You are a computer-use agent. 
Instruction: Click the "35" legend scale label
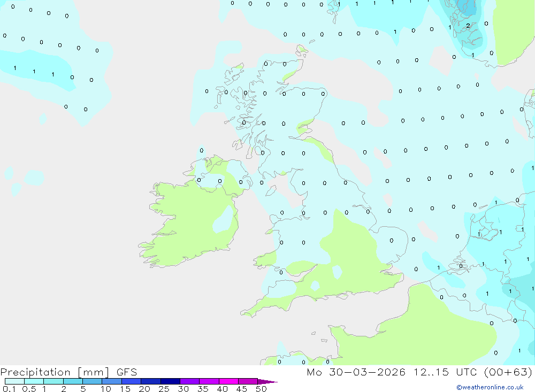pos(203,389)
